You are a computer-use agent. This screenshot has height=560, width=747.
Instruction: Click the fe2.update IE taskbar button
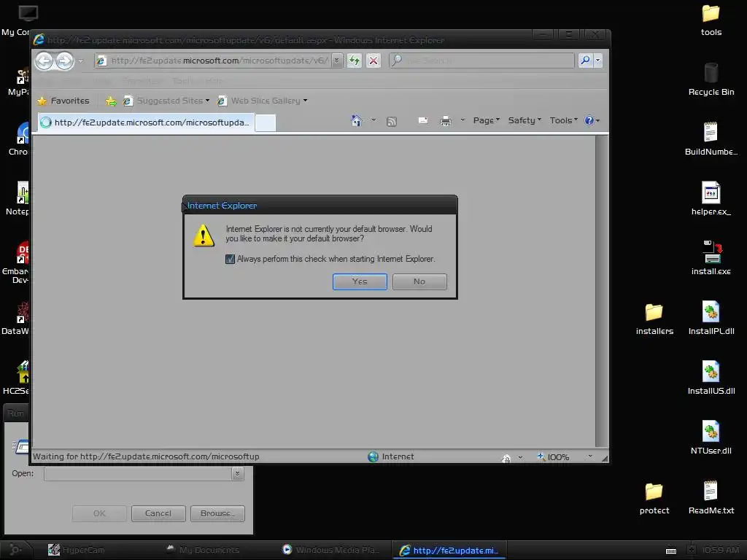click(x=449, y=551)
